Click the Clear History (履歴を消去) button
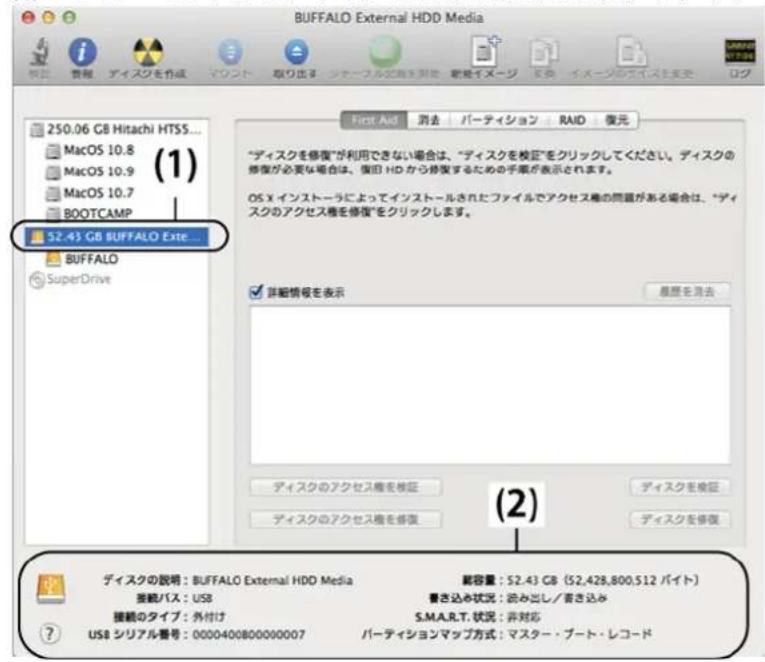 pyautogui.click(x=687, y=292)
